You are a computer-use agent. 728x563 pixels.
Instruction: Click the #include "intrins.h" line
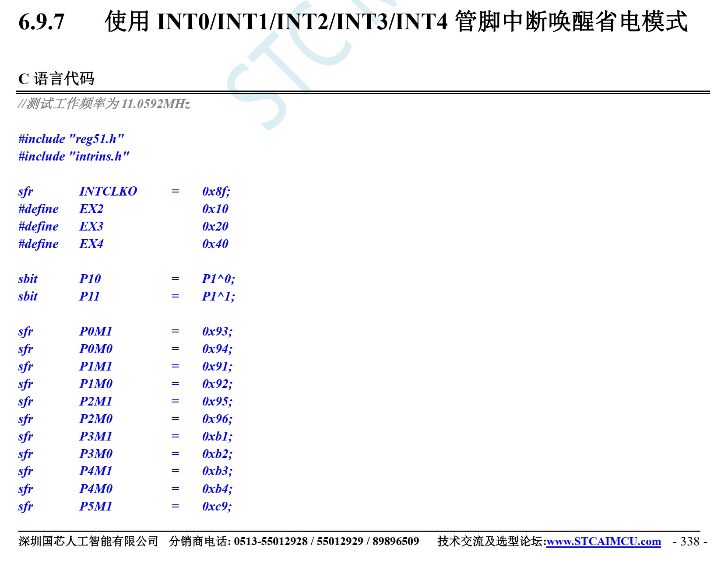coord(74,157)
